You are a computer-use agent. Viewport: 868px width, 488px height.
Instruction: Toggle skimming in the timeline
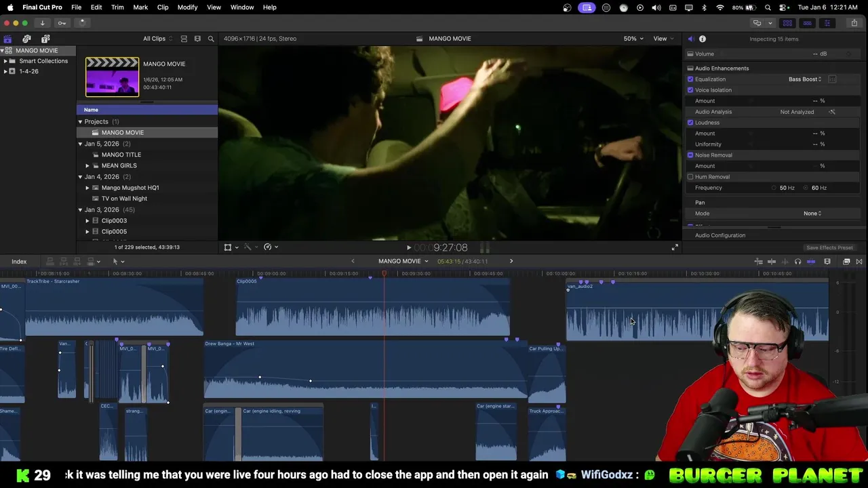click(772, 262)
